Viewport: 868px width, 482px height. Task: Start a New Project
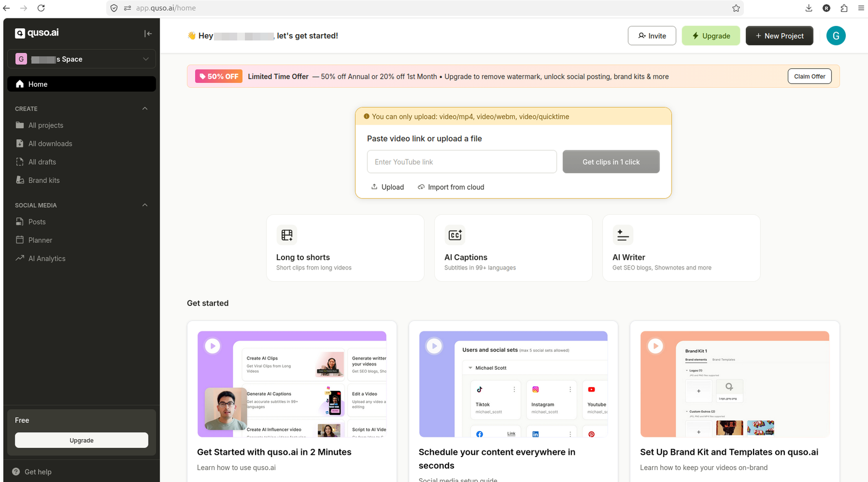tap(780, 36)
